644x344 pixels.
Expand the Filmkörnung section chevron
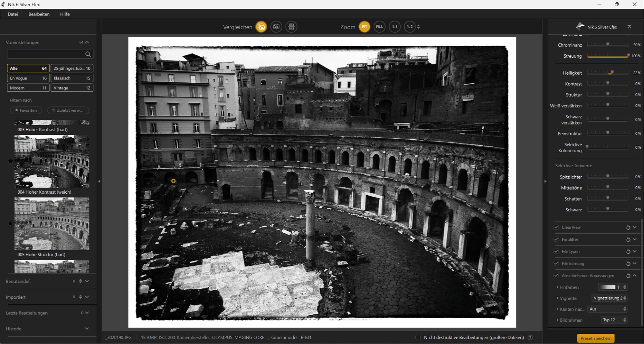pyautogui.click(x=635, y=263)
